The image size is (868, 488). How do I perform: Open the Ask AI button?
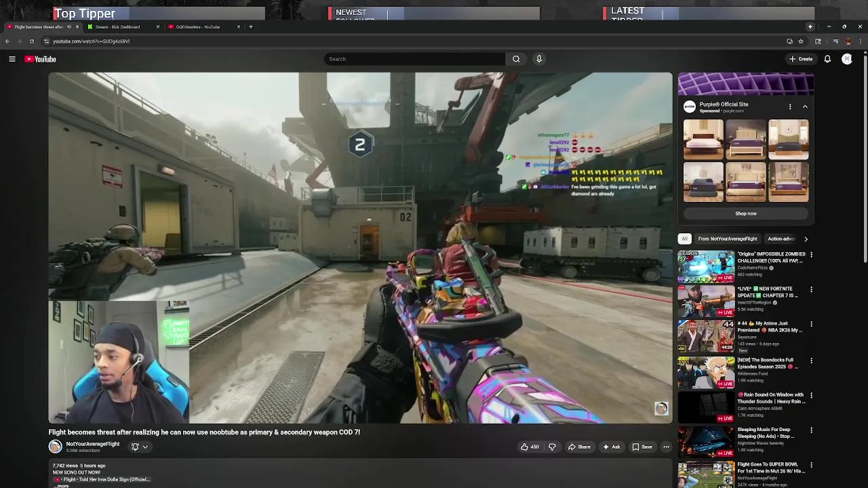611,447
